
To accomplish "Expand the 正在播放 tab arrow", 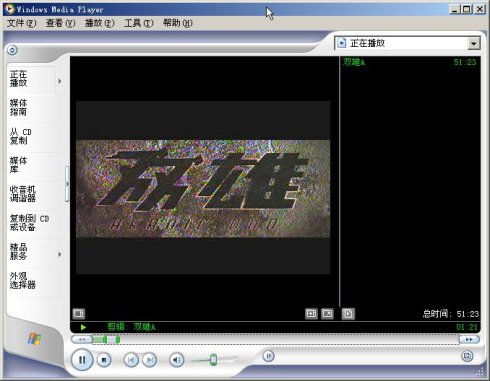I will (x=60, y=81).
